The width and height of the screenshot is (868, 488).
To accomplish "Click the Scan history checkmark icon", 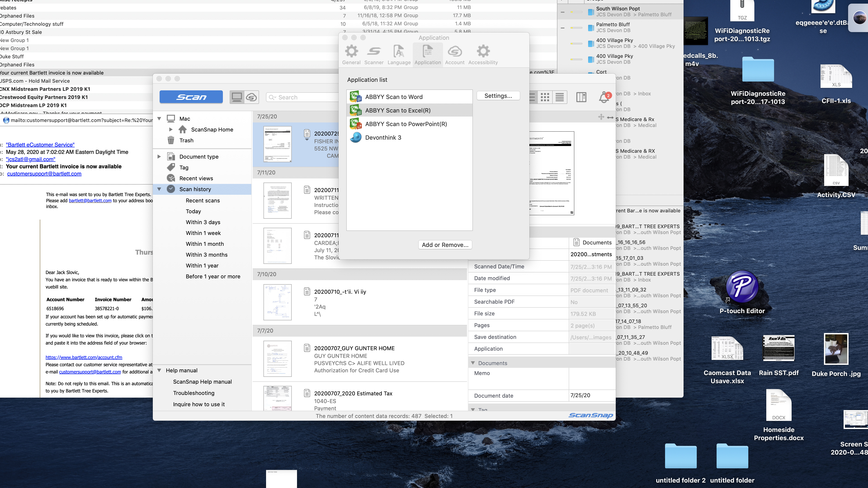I will point(171,189).
